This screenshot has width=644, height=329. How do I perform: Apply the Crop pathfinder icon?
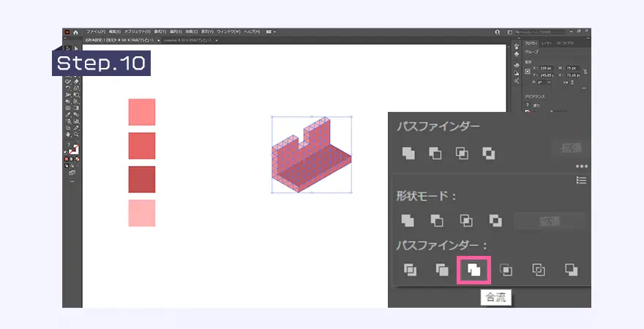click(506, 270)
